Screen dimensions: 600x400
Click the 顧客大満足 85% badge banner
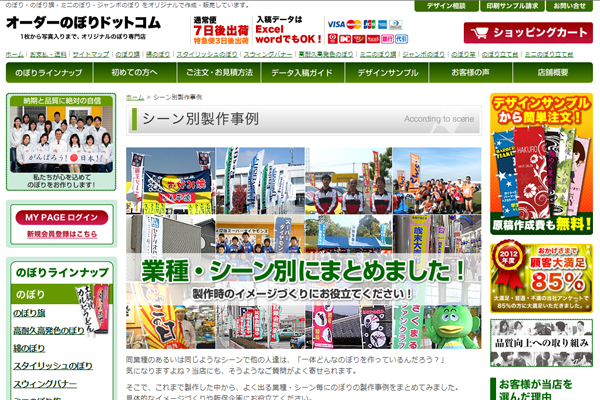pyautogui.click(x=541, y=278)
